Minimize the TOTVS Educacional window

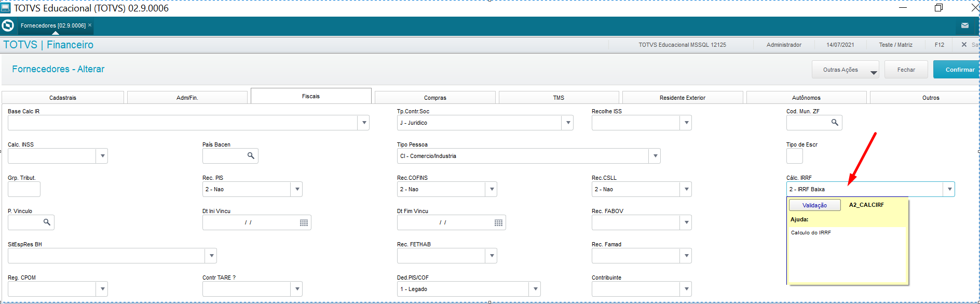[x=903, y=8]
